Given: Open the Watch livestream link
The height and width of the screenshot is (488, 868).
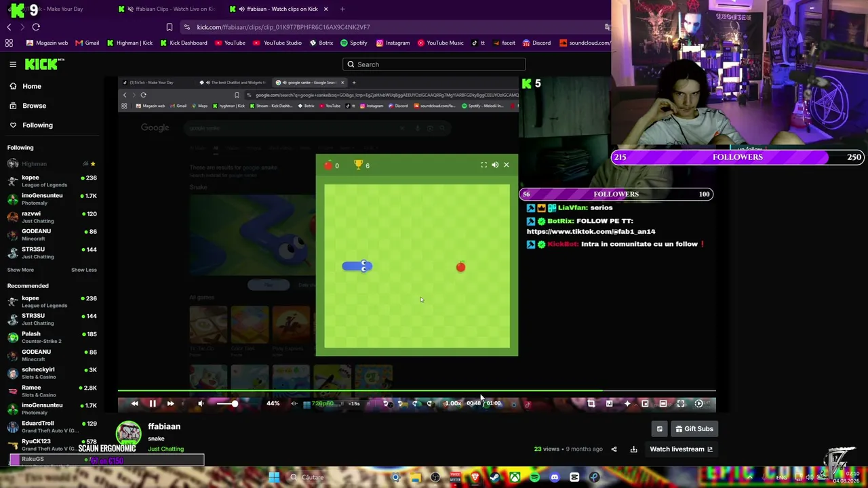Looking at the screenshot, I should [x=681, y=449].
